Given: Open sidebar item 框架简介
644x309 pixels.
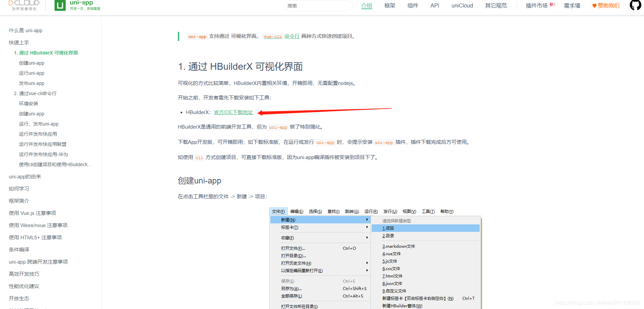Looking at the screenshot, I should tap(19, 201).
